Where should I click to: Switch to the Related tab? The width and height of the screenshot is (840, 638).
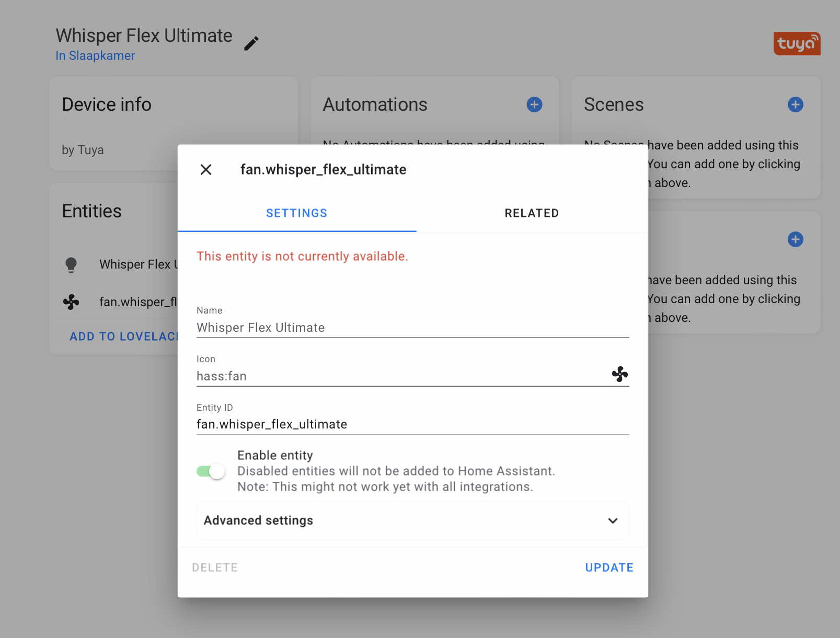coord(532,213)
